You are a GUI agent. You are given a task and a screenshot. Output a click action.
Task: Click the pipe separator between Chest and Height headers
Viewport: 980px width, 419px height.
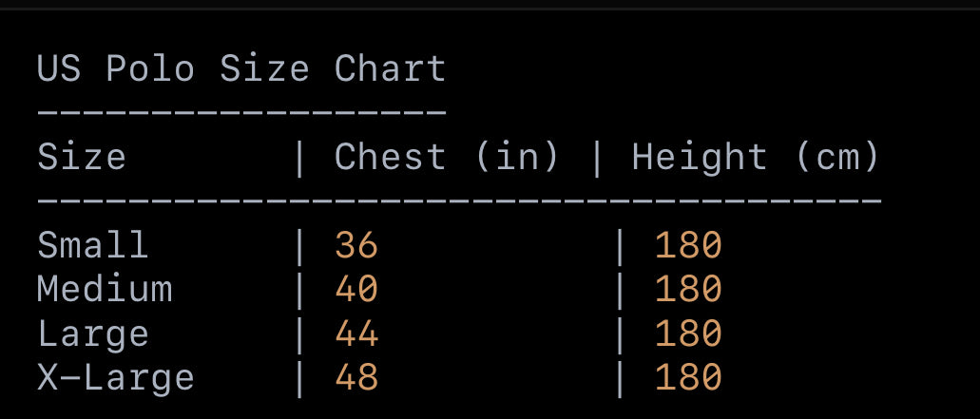[597, 158]
